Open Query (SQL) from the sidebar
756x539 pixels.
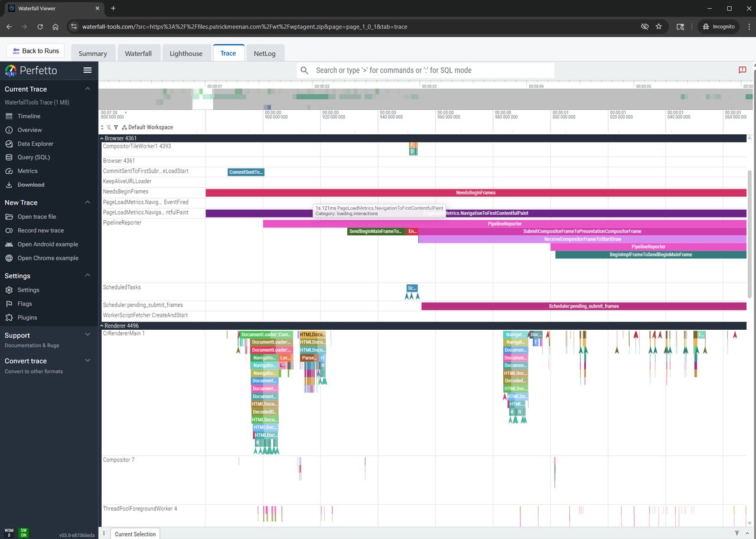click(34, 157)
